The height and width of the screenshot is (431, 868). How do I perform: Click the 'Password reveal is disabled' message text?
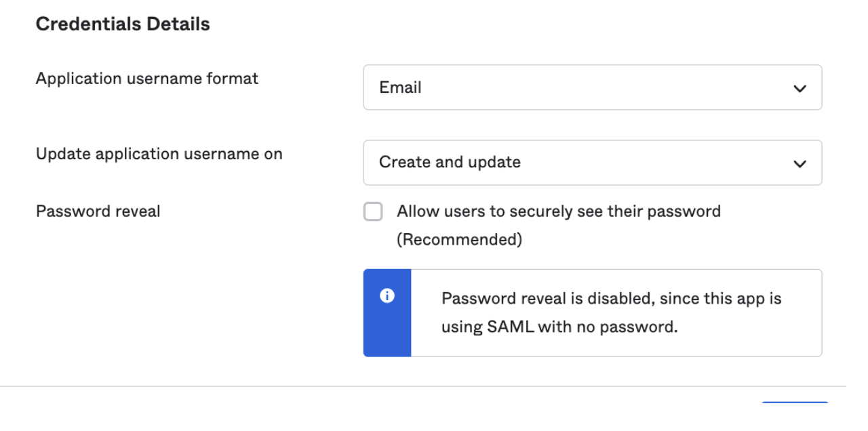(x=611, y=299)
